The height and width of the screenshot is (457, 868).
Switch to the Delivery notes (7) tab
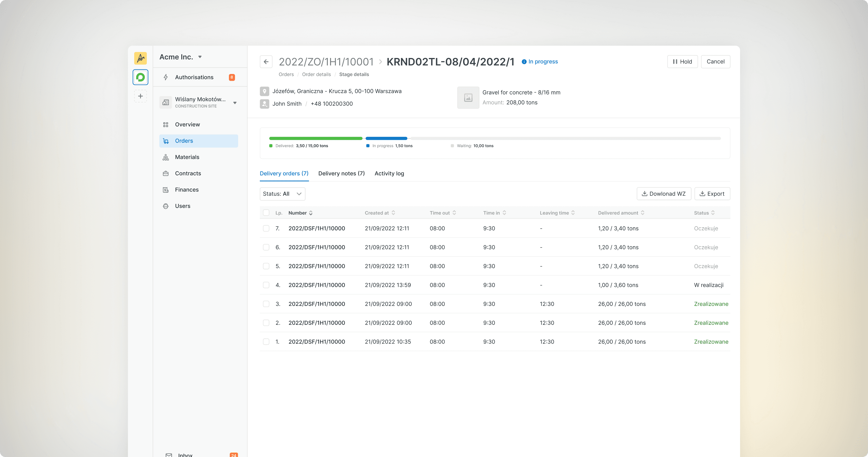click(x=341, y=173)
